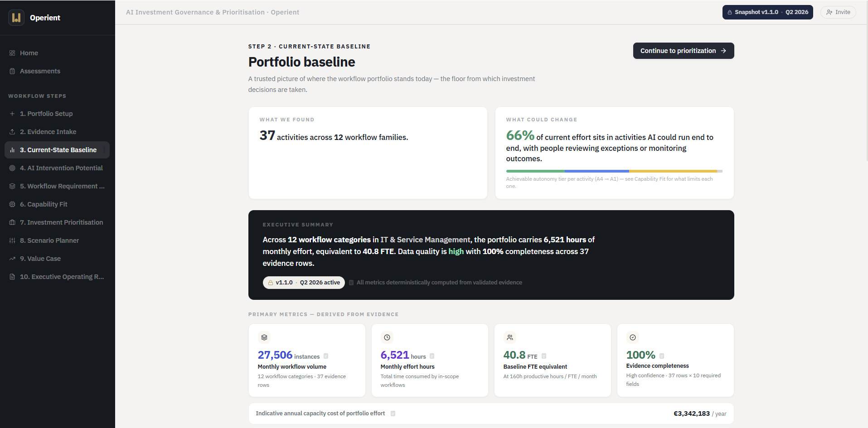
Task: Click the Operient logo icon
Action: (x=16, y=18)
